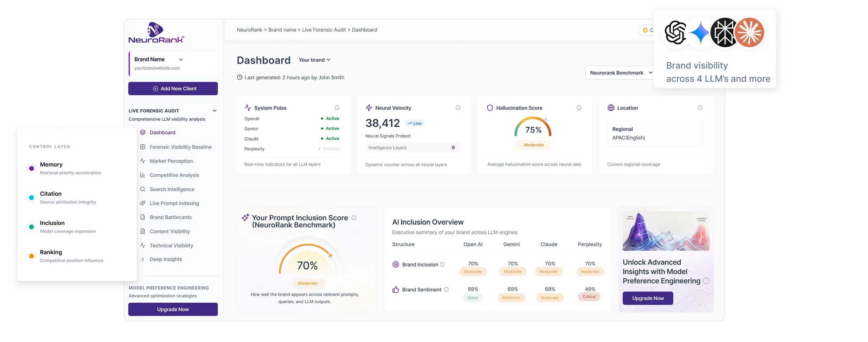Click the Neural Velocity info icon
This screenshot has width=868, height=342.
click(x=458, y=108)
